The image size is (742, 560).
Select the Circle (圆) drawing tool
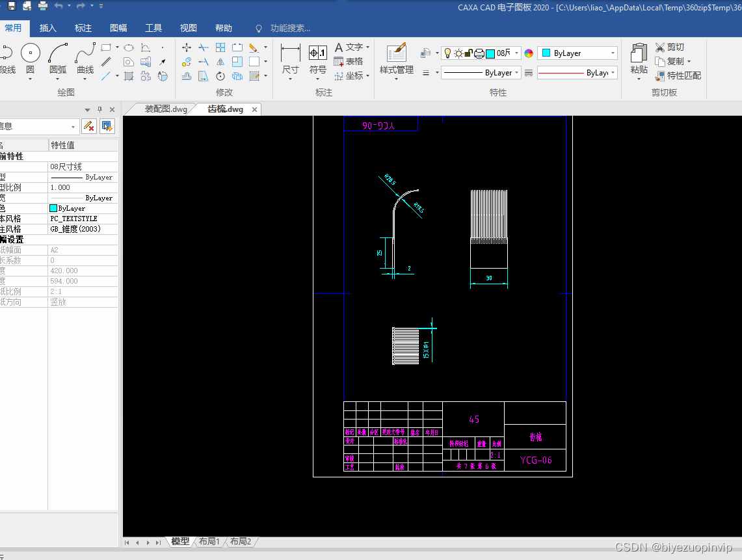(x=31, y=59)
